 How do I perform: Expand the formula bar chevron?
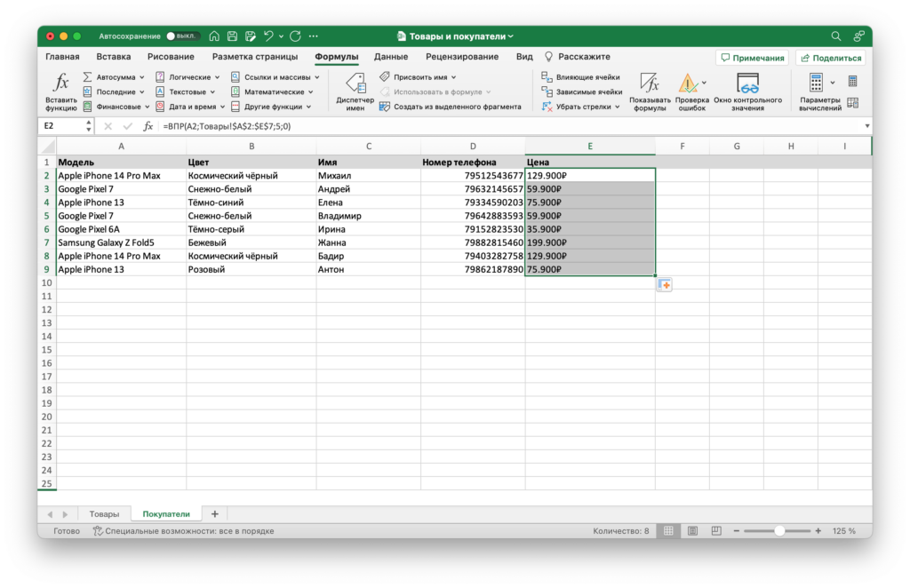867,126
